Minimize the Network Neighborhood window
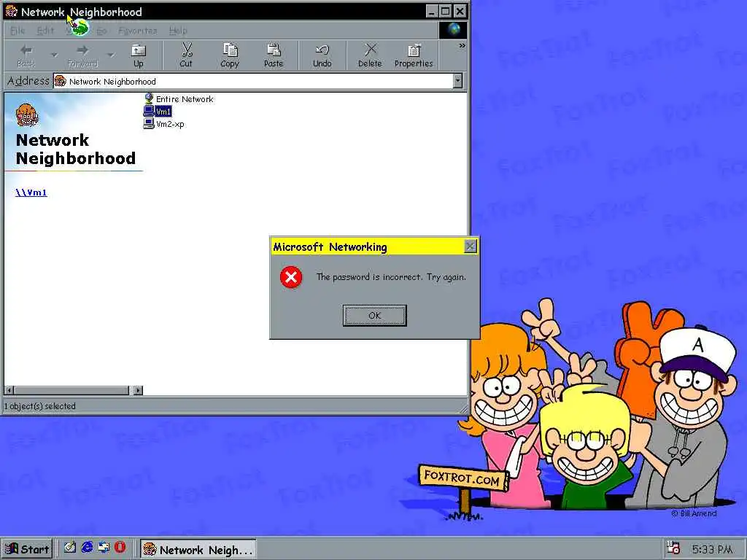747x560 pixels. (432, 12)
